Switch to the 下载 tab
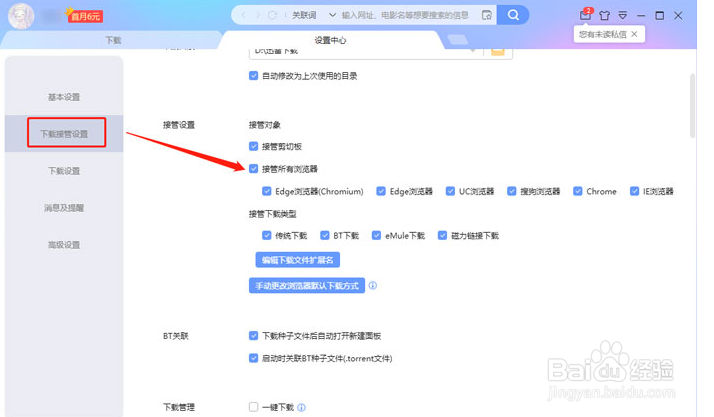 click(x=113, y=40)
